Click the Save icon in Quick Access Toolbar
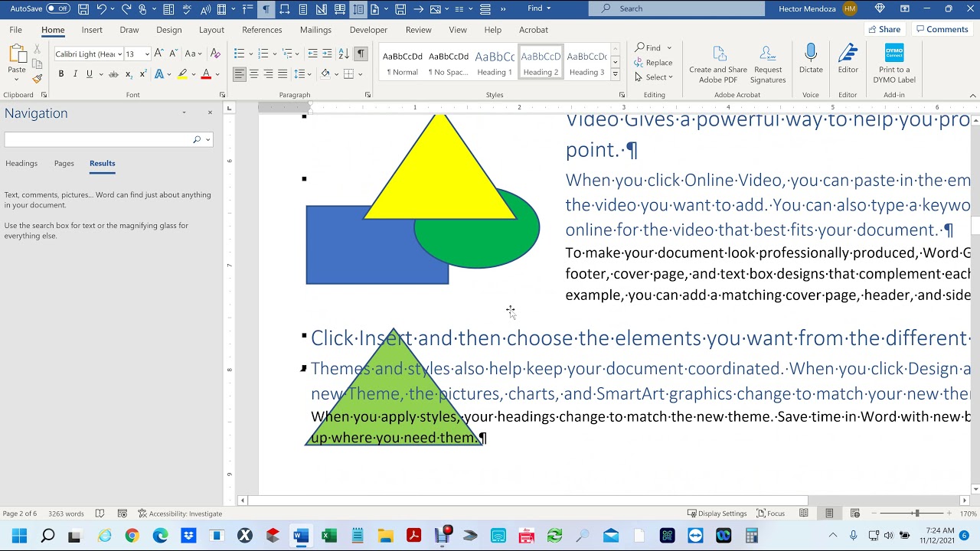The image size is (980, 551). [83, 9]
